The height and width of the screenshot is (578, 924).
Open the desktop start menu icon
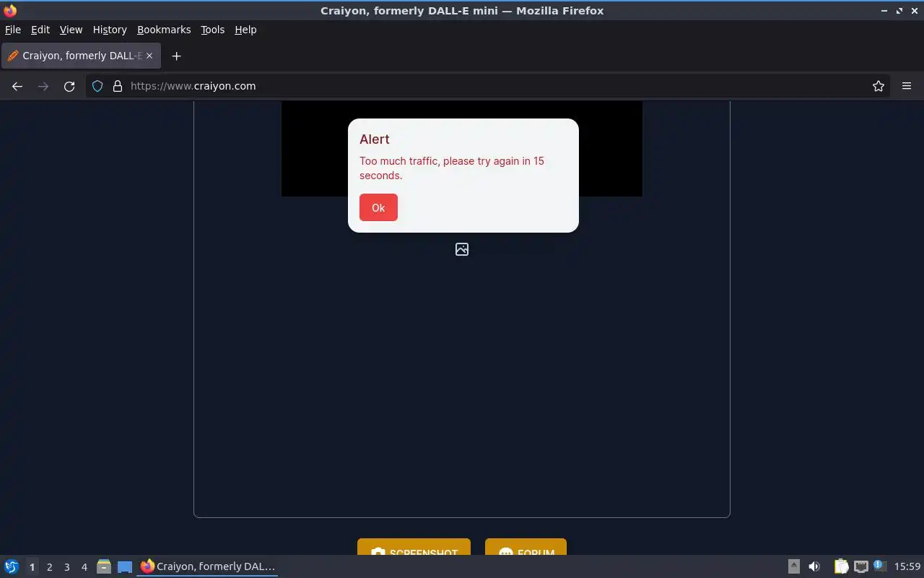click(x=12, y=566)
